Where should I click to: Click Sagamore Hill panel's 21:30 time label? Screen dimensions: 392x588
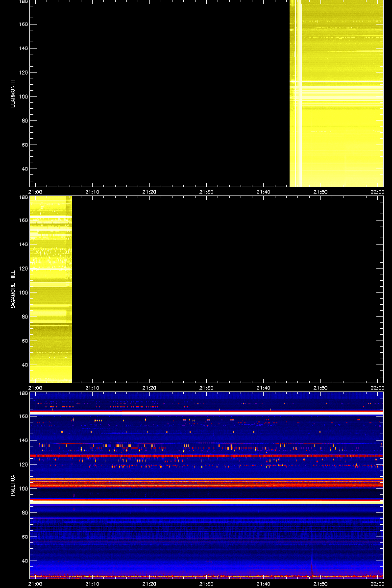tap(206, 388)
